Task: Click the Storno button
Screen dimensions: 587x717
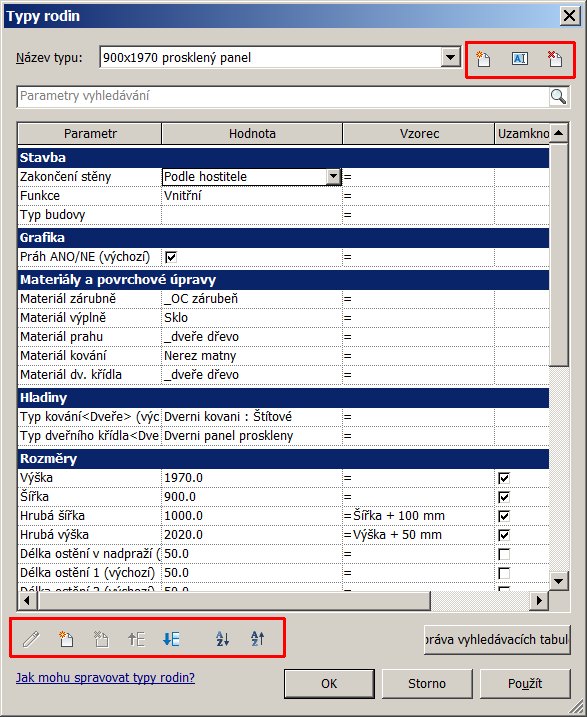Action: tap(427, 684)
